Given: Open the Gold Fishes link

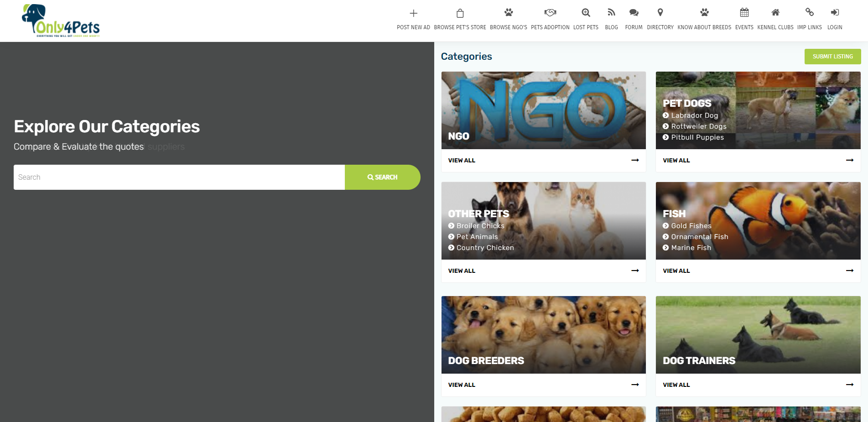Looking at the screenshot, I should pyautogui.click(x=691, y=226).
